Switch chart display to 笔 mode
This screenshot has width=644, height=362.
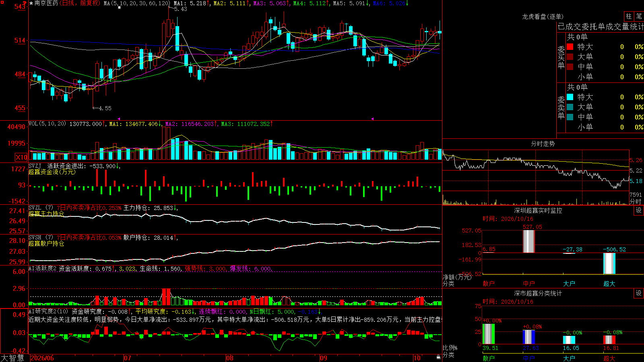[x=639, y=16]
